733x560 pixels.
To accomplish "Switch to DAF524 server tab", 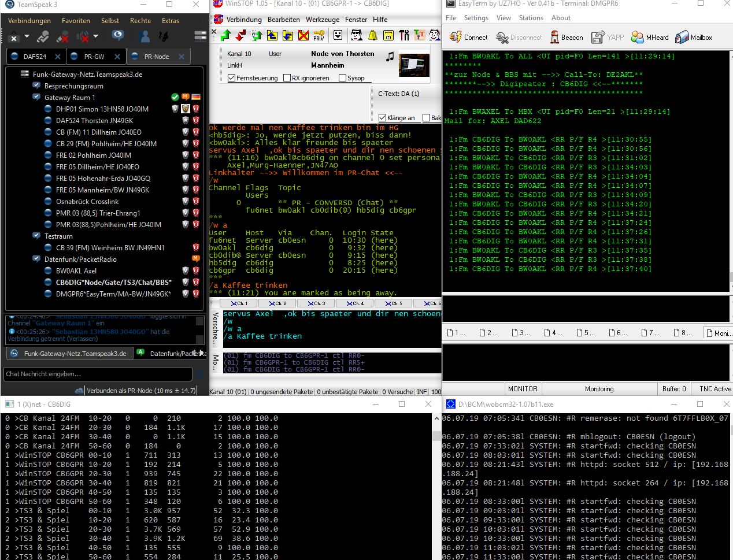I will [35, 57].
